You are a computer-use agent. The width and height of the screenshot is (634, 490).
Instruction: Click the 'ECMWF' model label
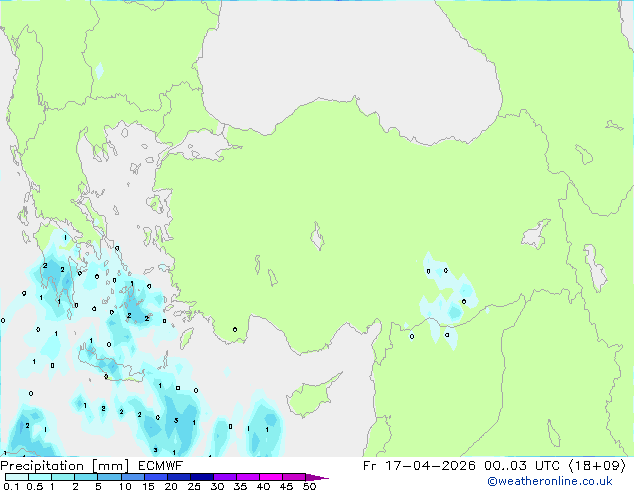tap(161, 466)
